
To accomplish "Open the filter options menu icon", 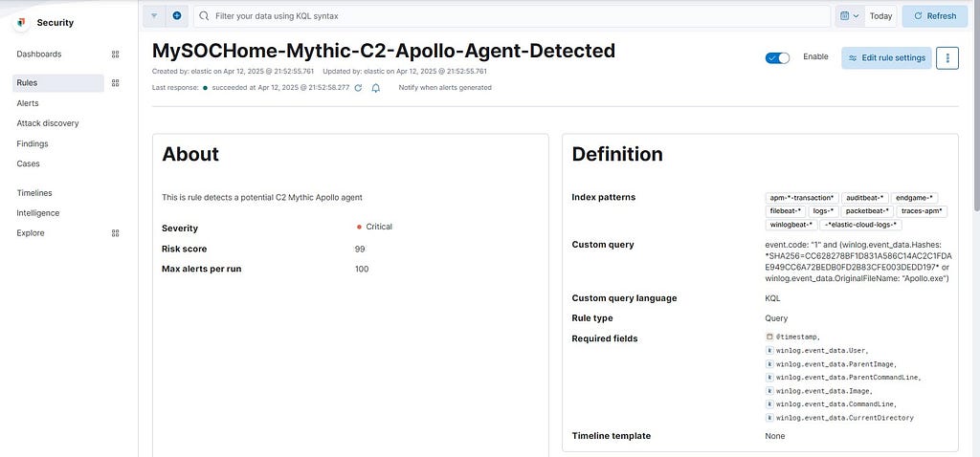I will tap(154, 15).
